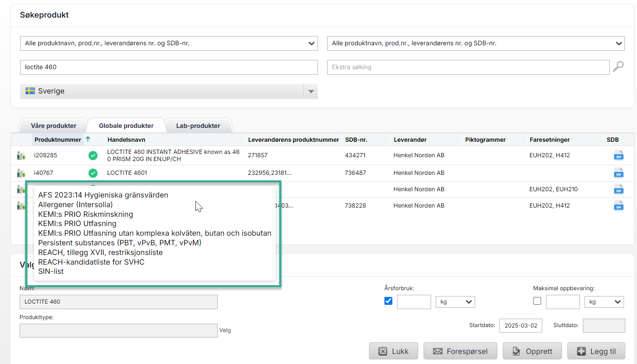Sort by Leverandør column header
The width and height of the screenshot is (637, 364).
[410, 140]
